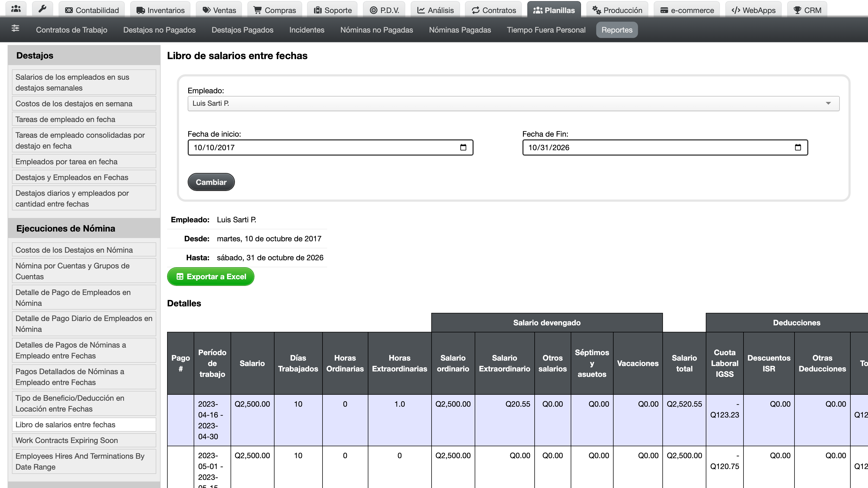Open Costos de los destajos en semana report

[84, 104]
